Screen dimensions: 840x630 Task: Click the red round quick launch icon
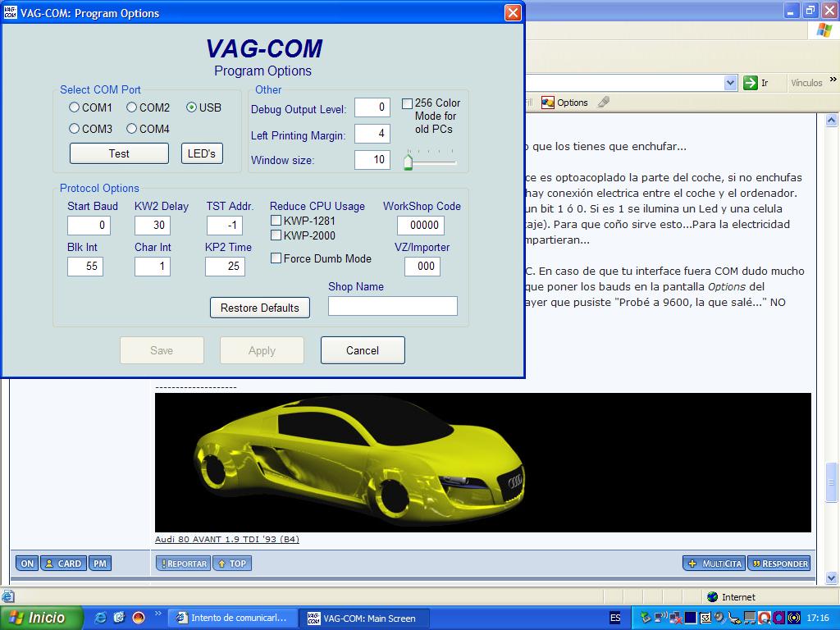[138, 618]
